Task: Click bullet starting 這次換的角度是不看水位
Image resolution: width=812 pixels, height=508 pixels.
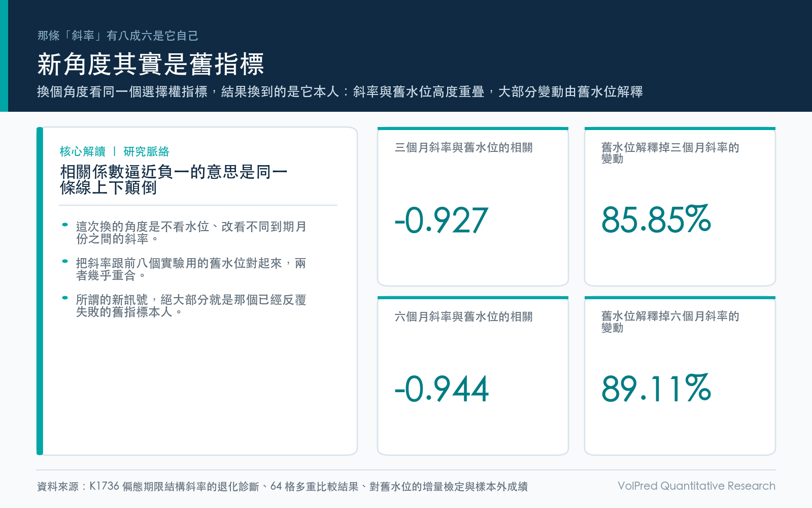Action: (x=191, y=233)
